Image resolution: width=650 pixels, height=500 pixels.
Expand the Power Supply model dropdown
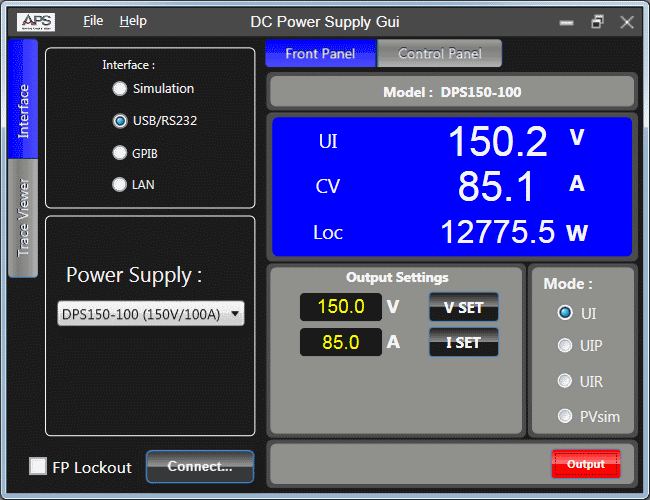click(151, 314)
